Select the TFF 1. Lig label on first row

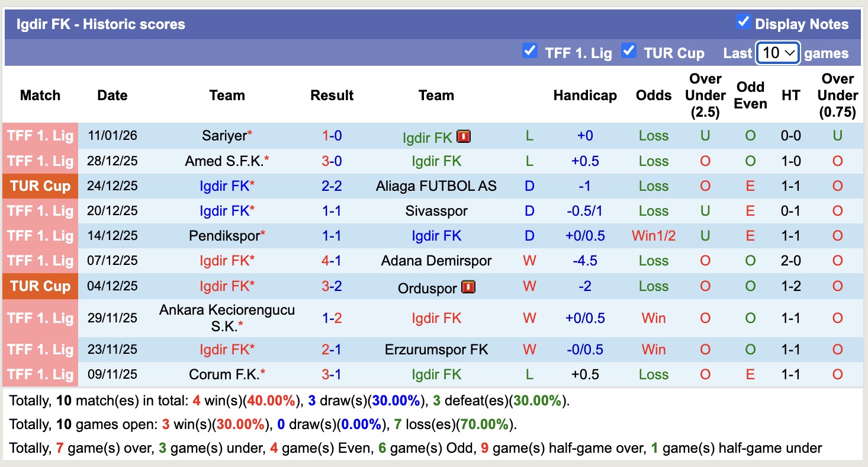click(40, 136)
